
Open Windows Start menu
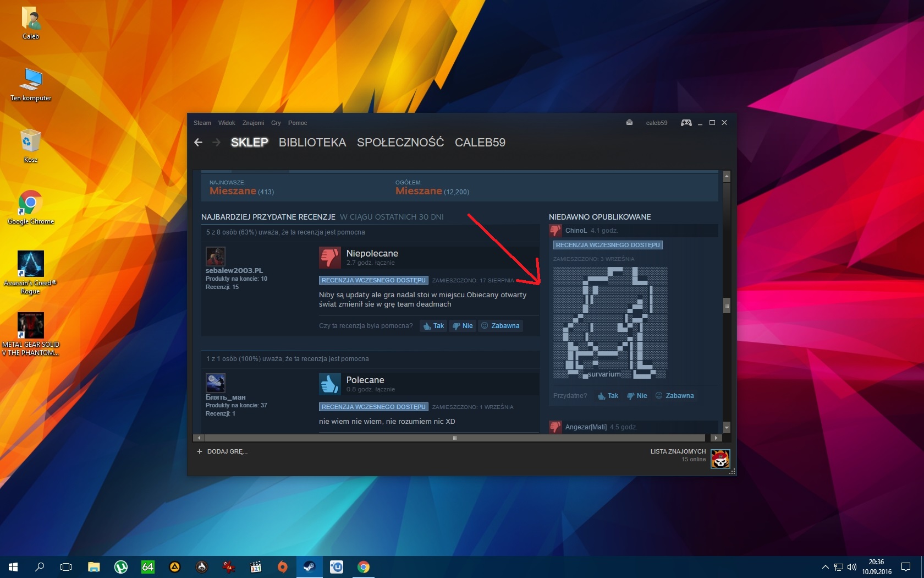[x=13, y=567]
